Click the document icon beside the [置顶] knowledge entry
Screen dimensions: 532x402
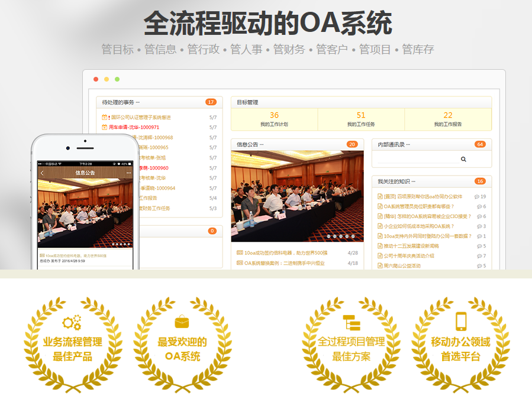click(380, 196)
